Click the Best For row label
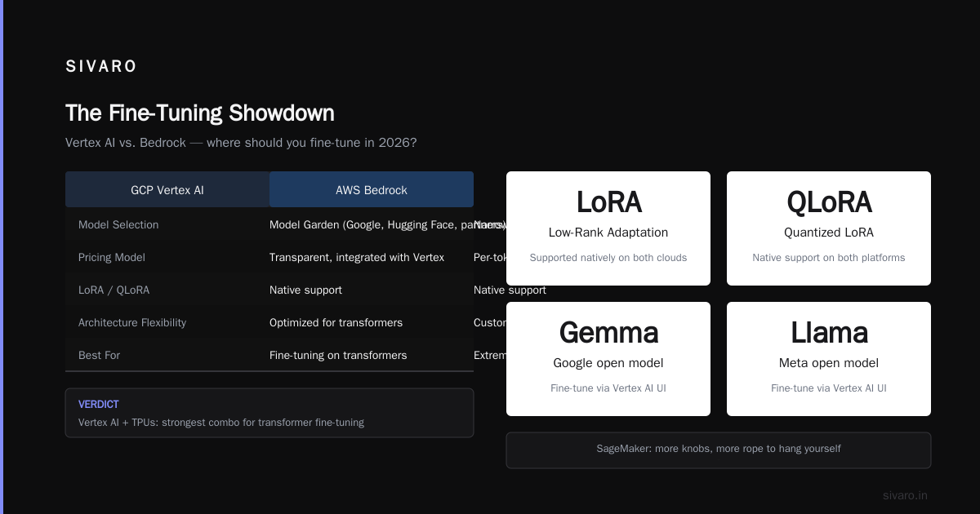This screenshot has width=980, height=514. [x=99, y=355]
